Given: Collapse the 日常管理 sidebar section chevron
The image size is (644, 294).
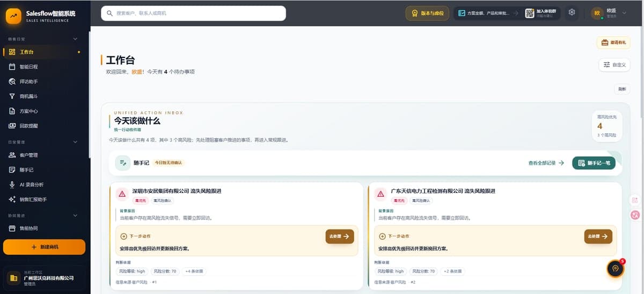Looking at the screenshot, I should click(75, 142).
